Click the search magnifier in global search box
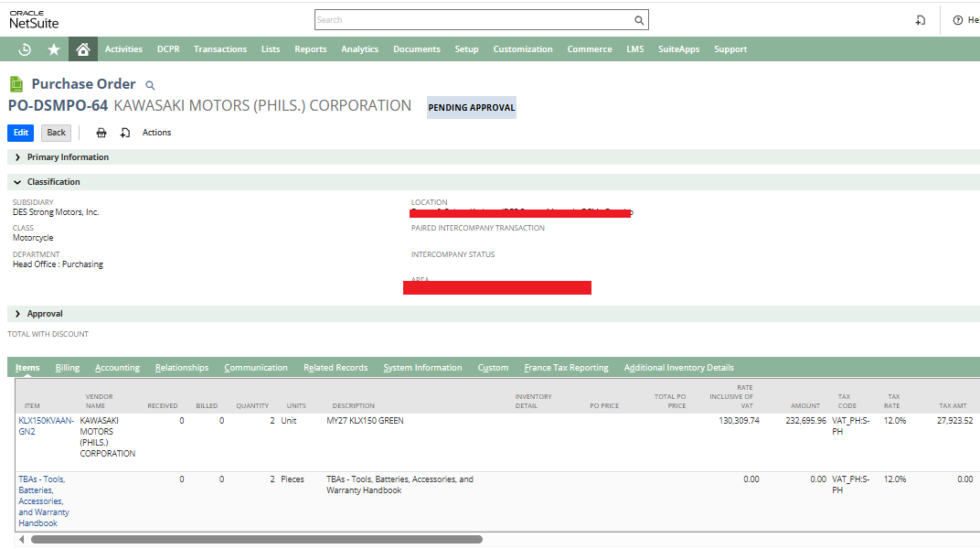 639,20
